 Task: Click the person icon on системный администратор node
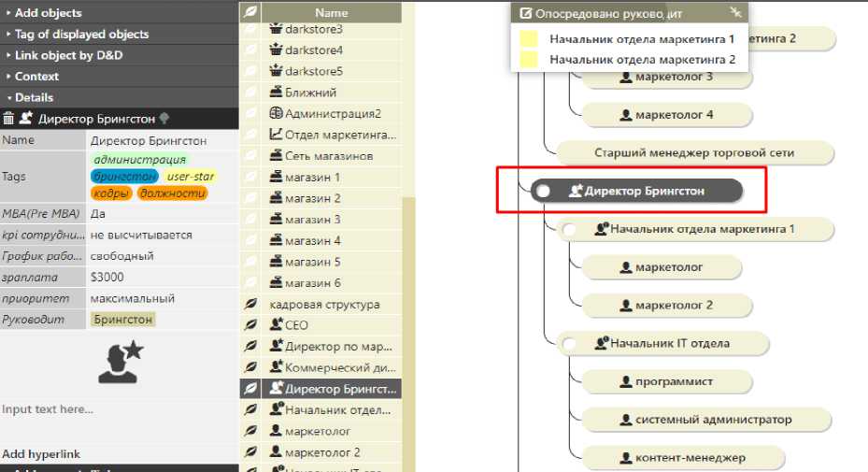click(625, 420)
